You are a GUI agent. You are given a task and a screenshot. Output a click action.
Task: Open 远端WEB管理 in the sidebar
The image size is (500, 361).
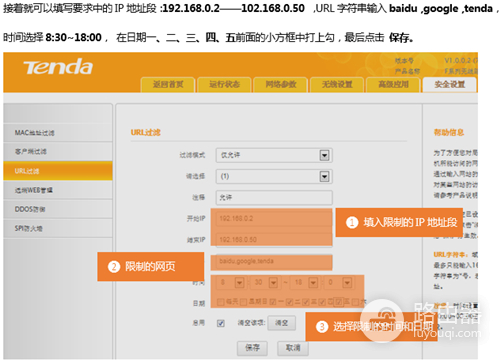58,190
